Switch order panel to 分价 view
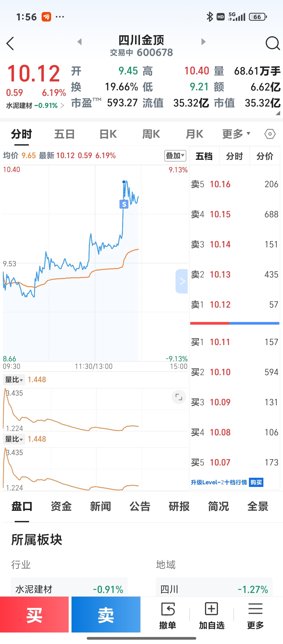 point(265,156)
